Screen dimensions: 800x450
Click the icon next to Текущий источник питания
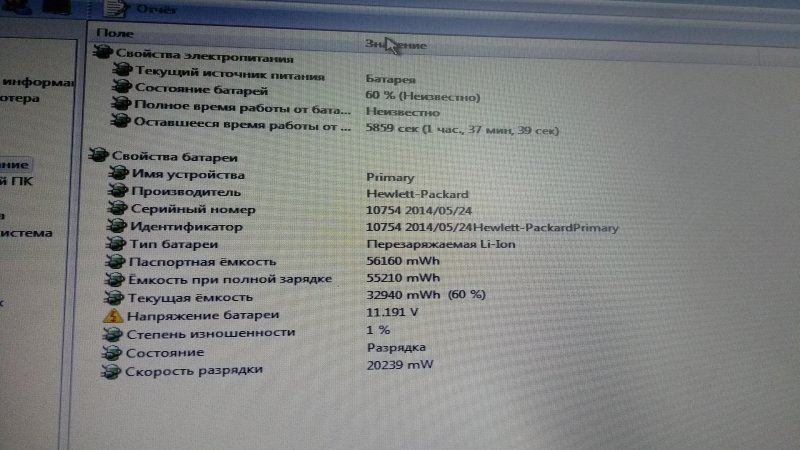(x=121, y=71)
